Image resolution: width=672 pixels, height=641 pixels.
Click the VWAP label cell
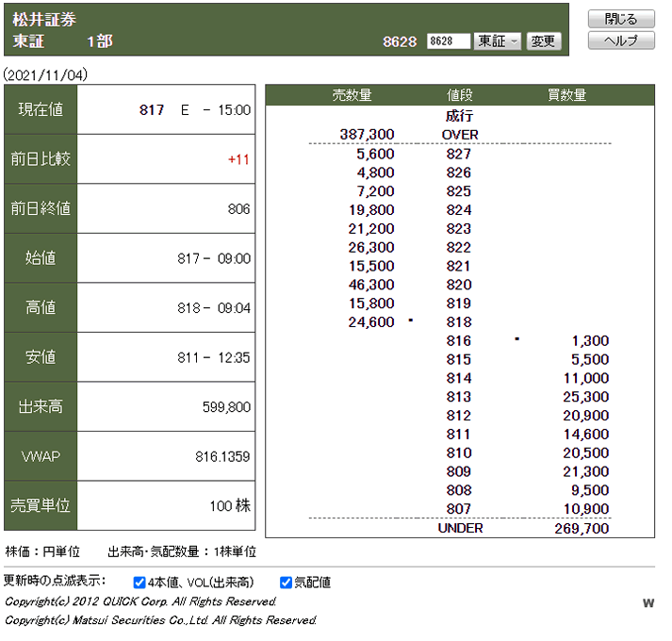coord(41,456)
